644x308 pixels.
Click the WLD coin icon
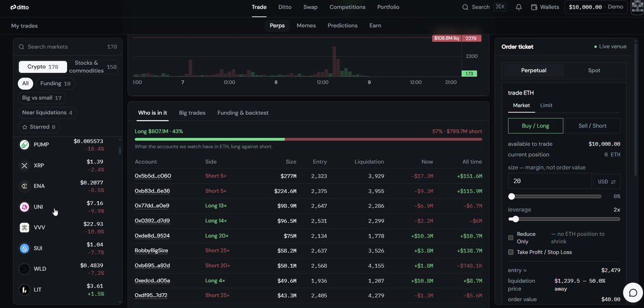[x=24, y=269]
